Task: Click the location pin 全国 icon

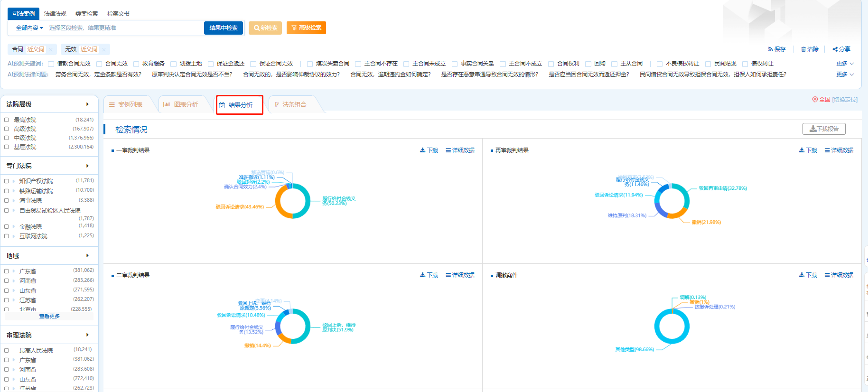Action: 815,100
